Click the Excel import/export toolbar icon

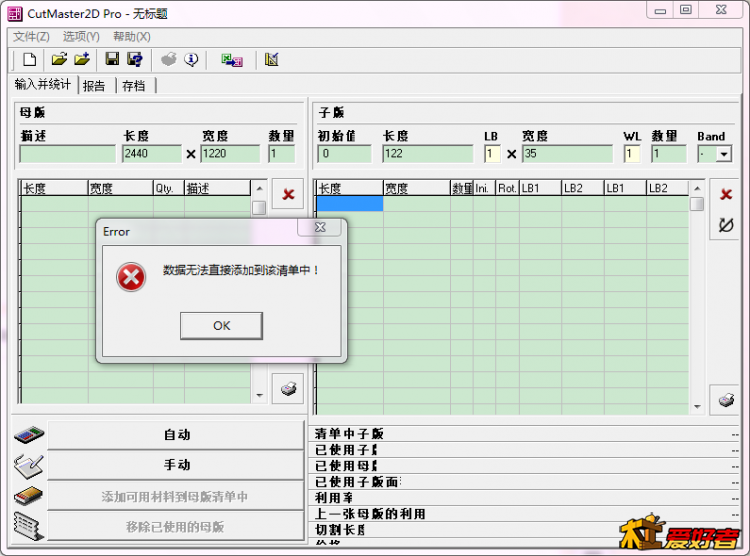point(232,60)
